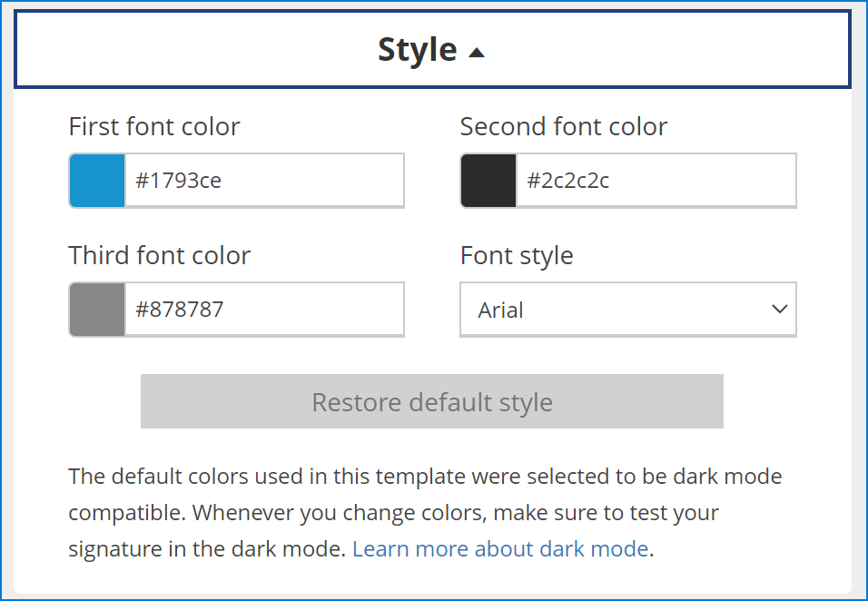Open the second font color swatch

(x=488, y=181)
